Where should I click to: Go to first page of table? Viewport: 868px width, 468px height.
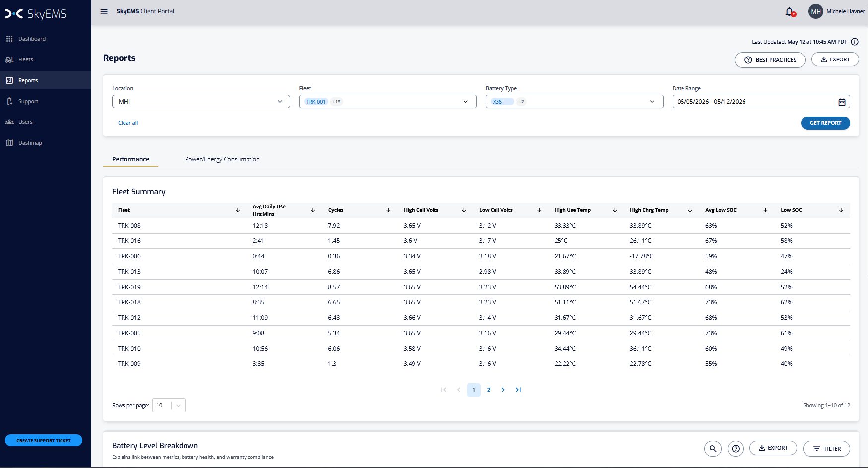(444, 390)
